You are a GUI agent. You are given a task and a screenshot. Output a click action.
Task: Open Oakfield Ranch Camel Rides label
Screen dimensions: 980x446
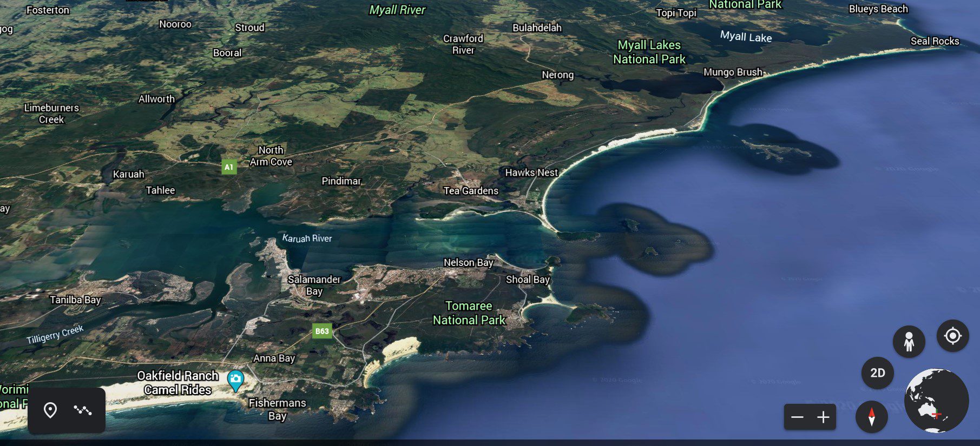click(x=177, y=383)
